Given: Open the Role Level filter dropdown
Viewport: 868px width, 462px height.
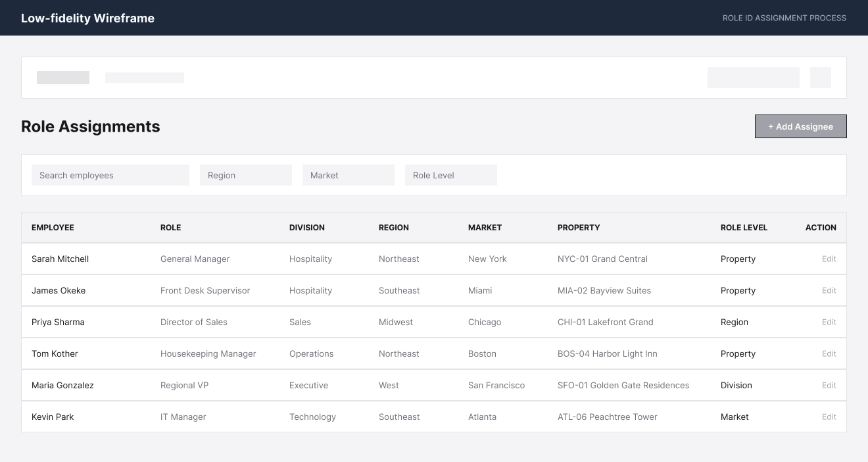Looking at the screenshot, I should 451,175.
